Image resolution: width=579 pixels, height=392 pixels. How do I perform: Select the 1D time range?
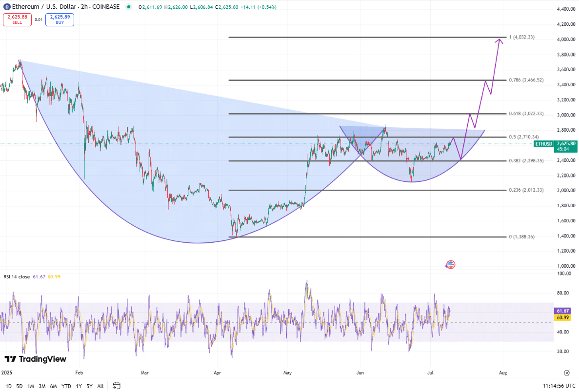point(8,386)
